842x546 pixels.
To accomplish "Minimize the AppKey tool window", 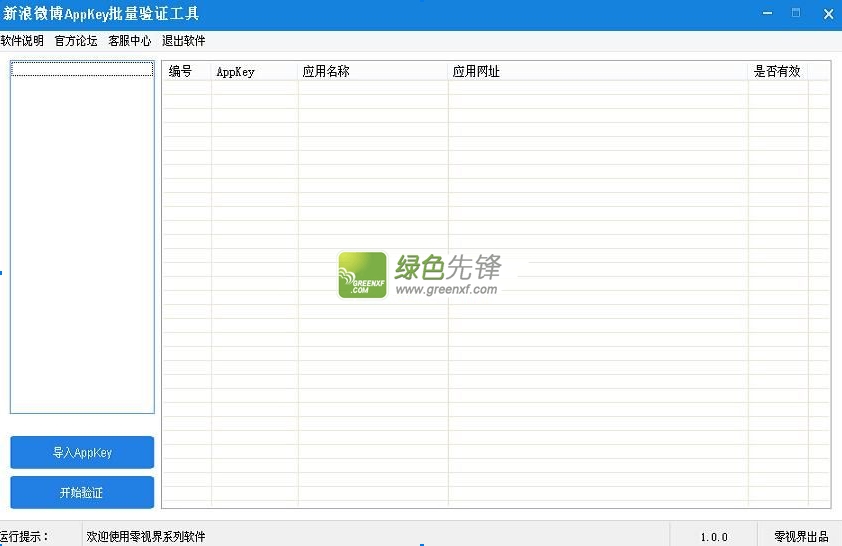I will (x=767, y=13).
